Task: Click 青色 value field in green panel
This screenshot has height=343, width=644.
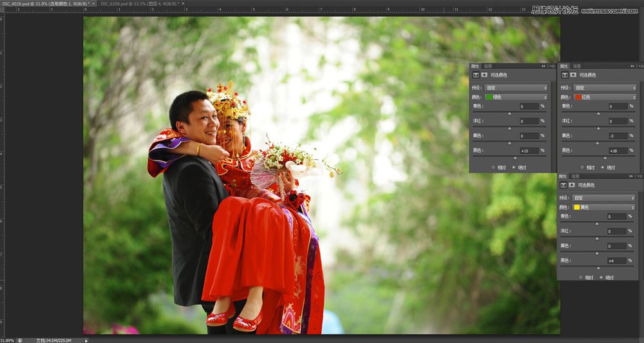Action: tap(529, 106)
